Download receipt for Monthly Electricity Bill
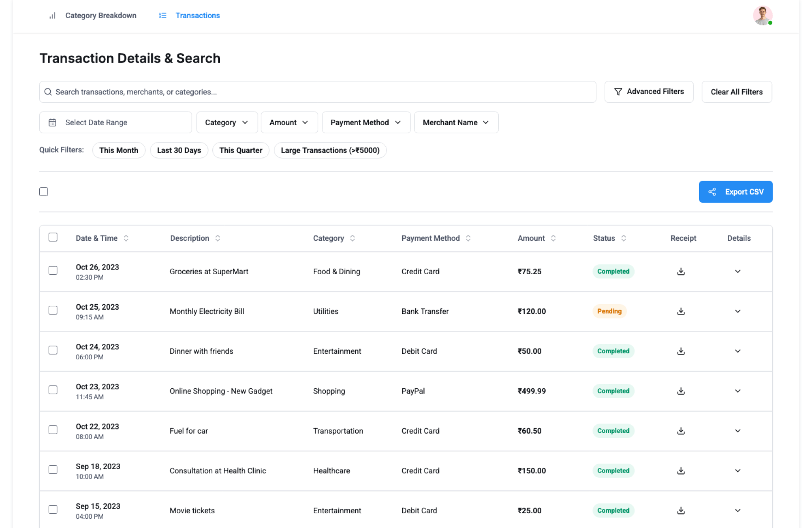 tap(680, 311)
